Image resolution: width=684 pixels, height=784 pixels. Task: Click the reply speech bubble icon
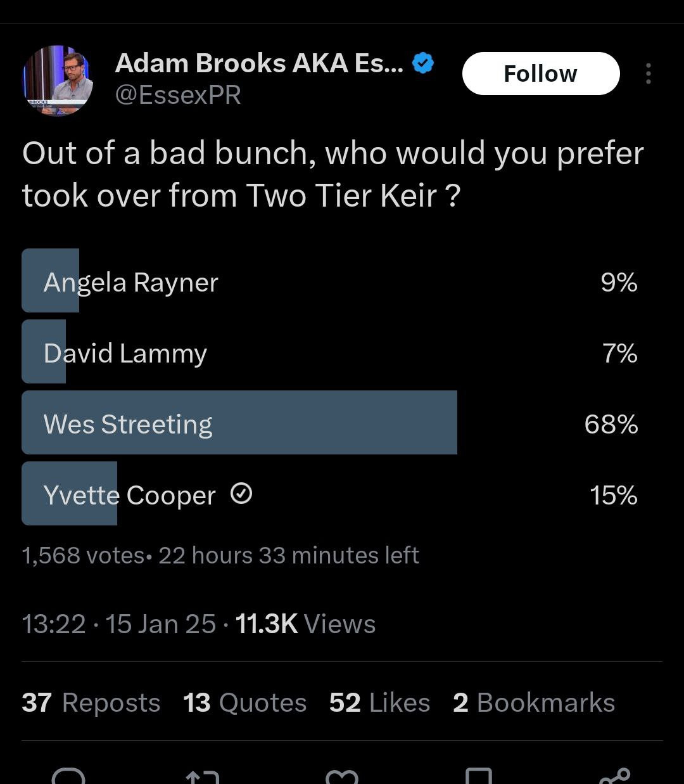68,776
